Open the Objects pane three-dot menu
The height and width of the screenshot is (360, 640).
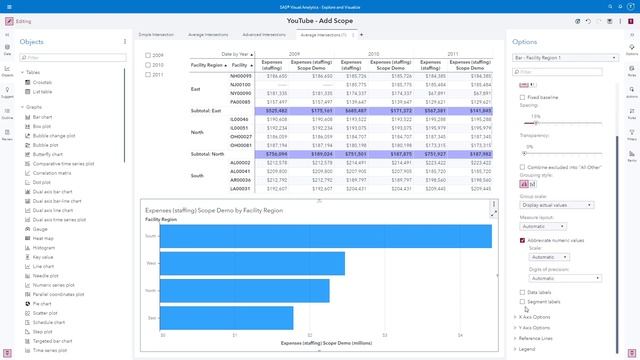(125, 42)
